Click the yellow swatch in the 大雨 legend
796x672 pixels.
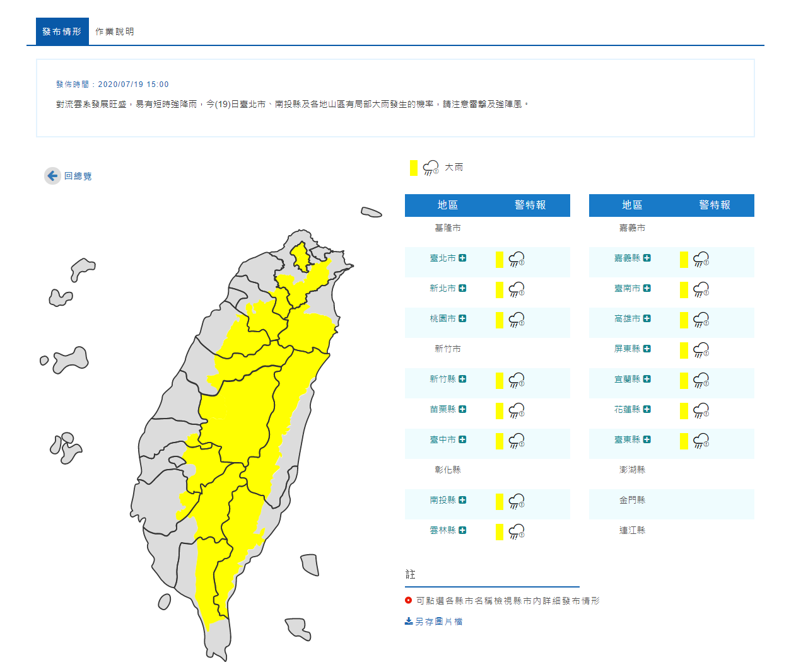click(x=413, y=168)
